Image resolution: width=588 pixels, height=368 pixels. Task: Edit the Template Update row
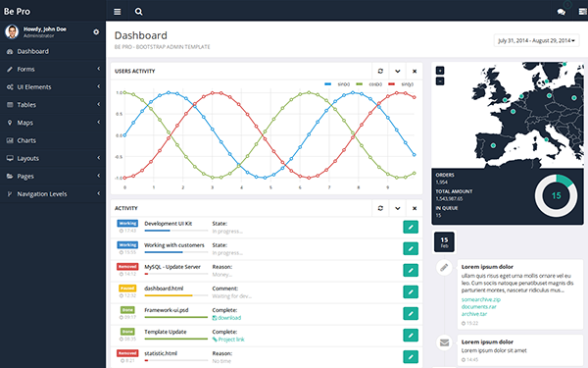[x=411, y=336]
